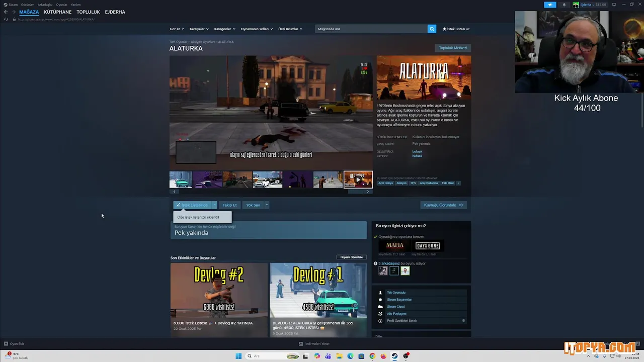
Task: Expand the Özel Kısımlar dropdown
Action: tap(290, 29)
